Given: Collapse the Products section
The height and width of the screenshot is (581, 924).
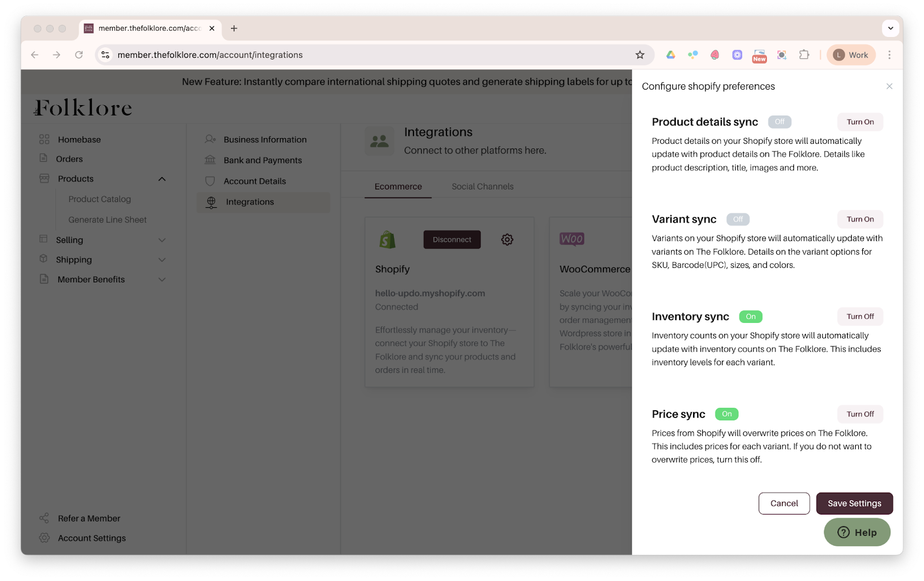Looking at the screenshot, I should pyautogui.click(x=162, y=178).
